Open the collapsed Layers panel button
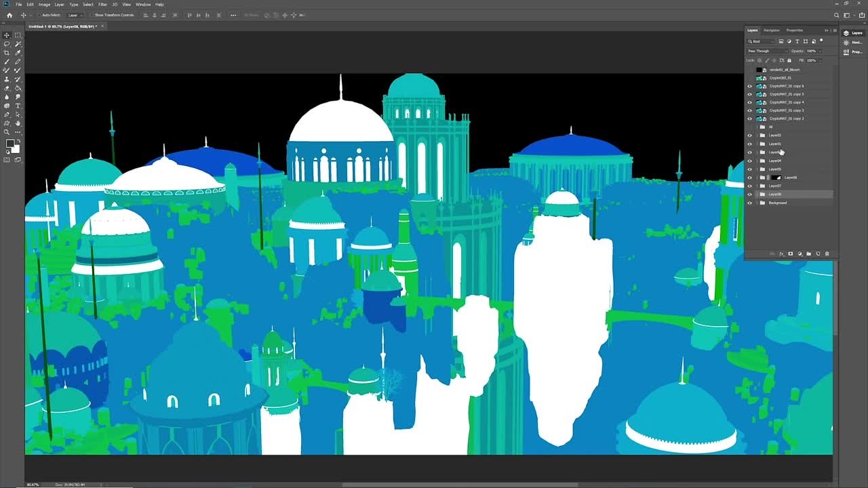 (x=852, y=33)
